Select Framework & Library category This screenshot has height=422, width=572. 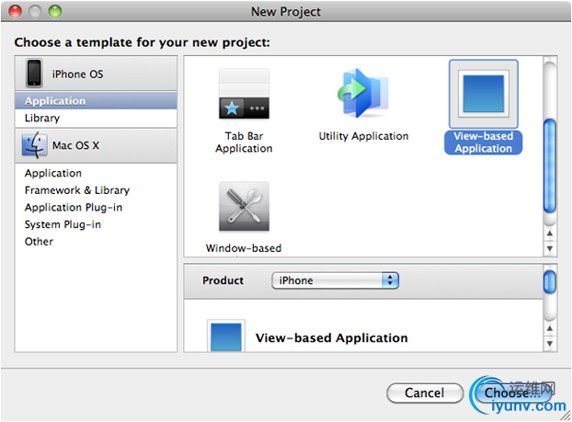click(x=96, y=190)
